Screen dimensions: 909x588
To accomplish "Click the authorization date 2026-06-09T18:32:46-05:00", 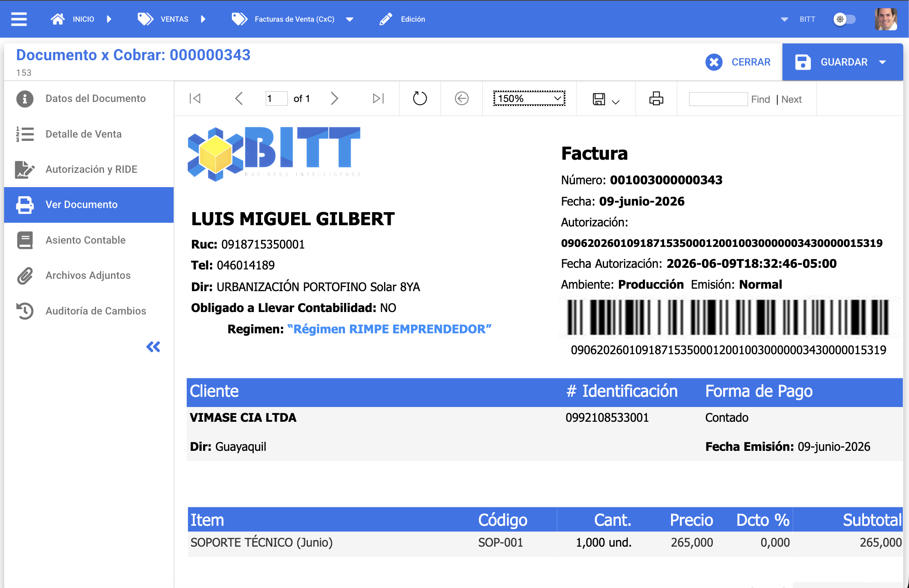I will pyautogui.click(x=752, y=264).
